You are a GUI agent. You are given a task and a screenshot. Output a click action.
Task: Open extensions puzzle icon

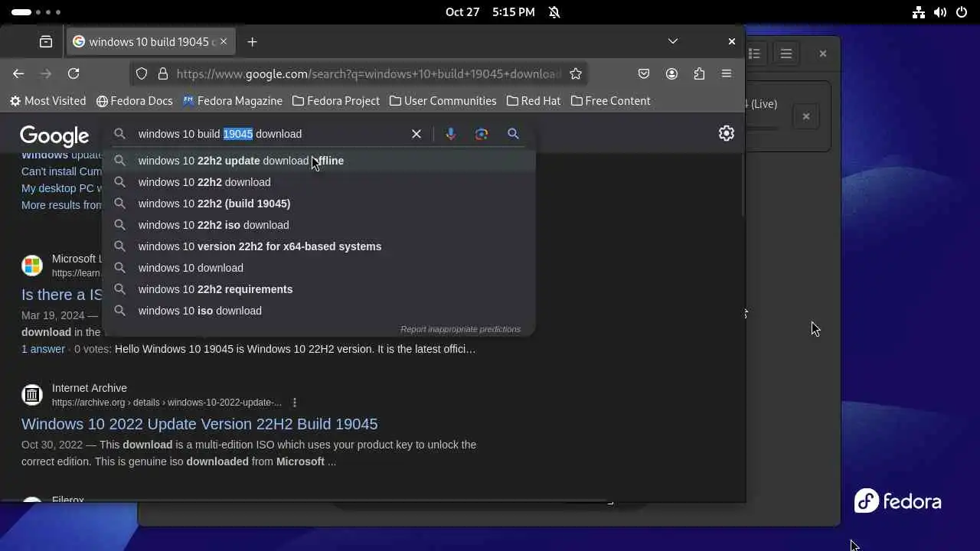[x=699, y=73]
